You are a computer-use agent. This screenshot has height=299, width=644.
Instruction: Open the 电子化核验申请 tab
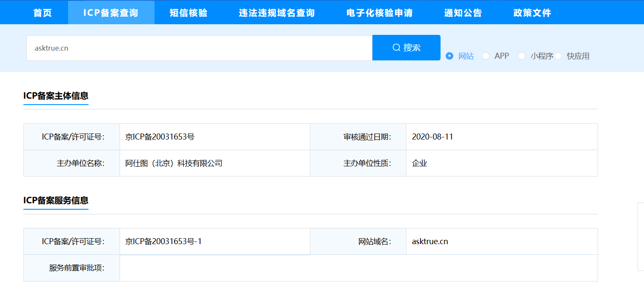(x=380, y=13)
